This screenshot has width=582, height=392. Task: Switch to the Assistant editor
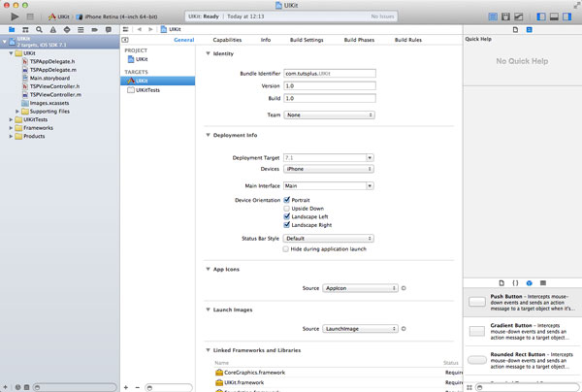pos(505,16)
